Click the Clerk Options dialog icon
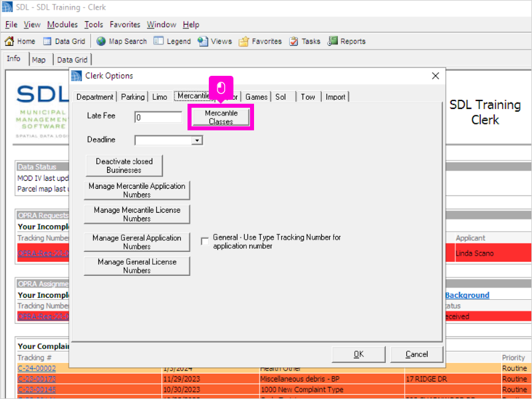The height and width of the screenshot is (399, 532). (76, 76)
